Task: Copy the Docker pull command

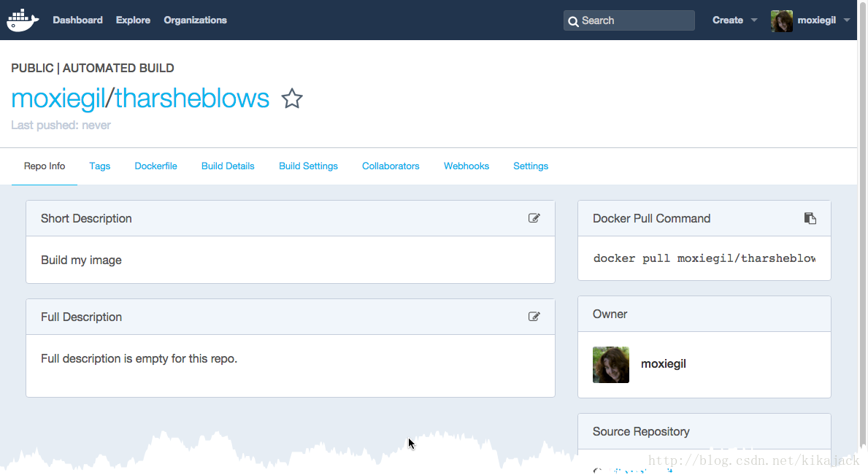Action: 810,218
